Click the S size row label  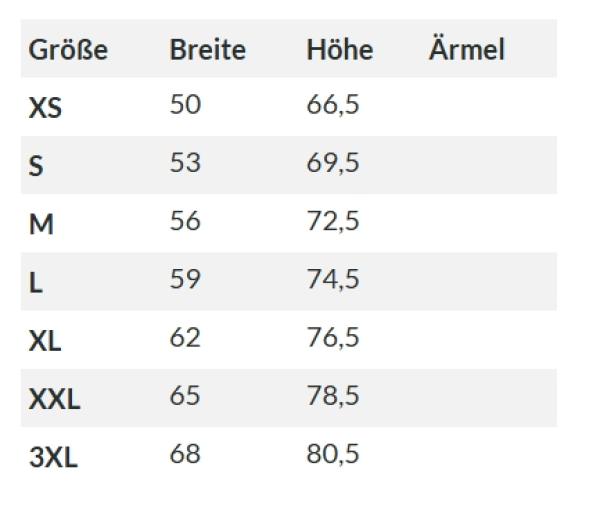(36, 166)
